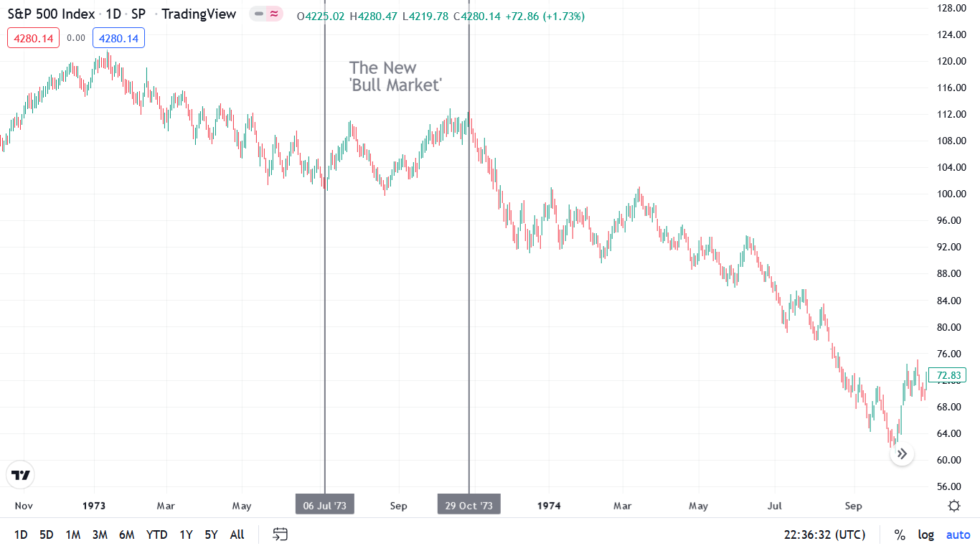The width and height of the screenshot is (980, 551).
Task: Switch range to 5Y
Action: (211, 534)
